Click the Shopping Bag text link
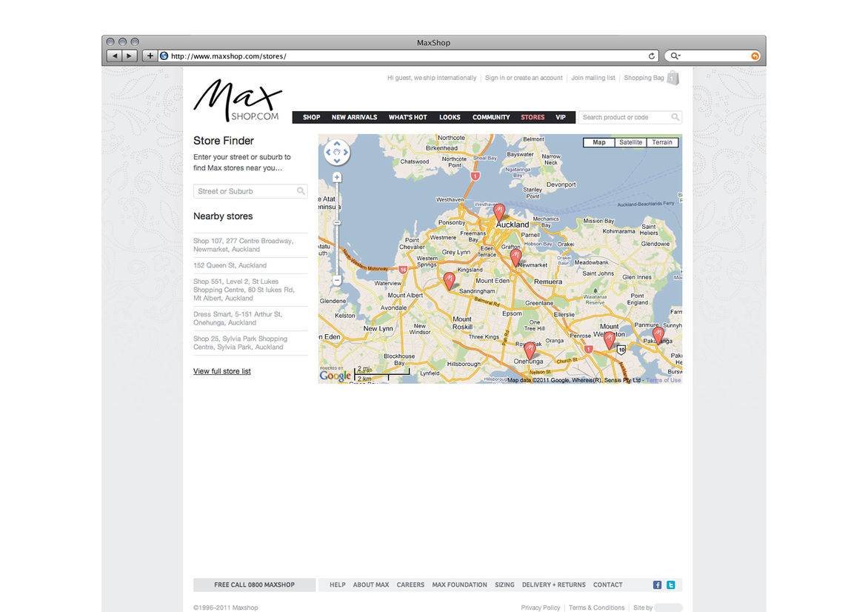 pos(644,78)
